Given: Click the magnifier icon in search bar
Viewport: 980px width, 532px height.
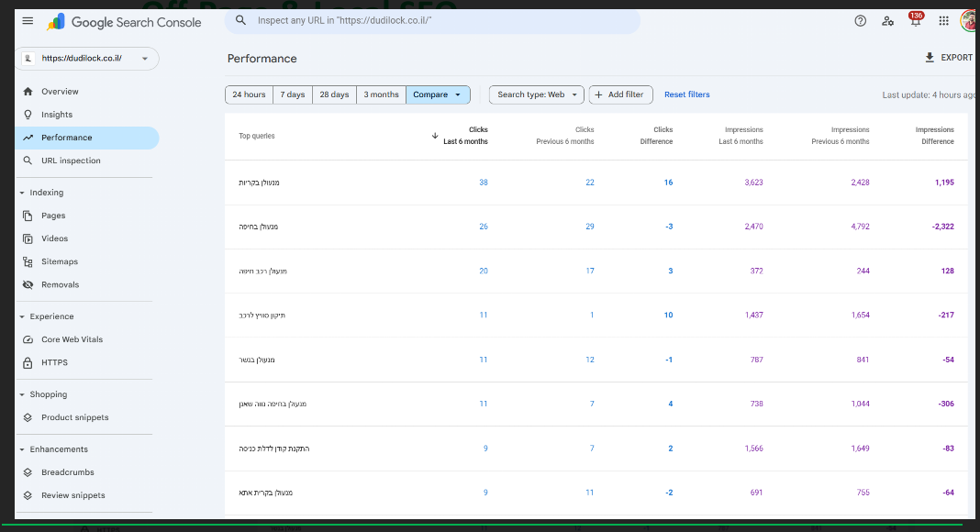Looking at the screenshot, I should (241, 20).
